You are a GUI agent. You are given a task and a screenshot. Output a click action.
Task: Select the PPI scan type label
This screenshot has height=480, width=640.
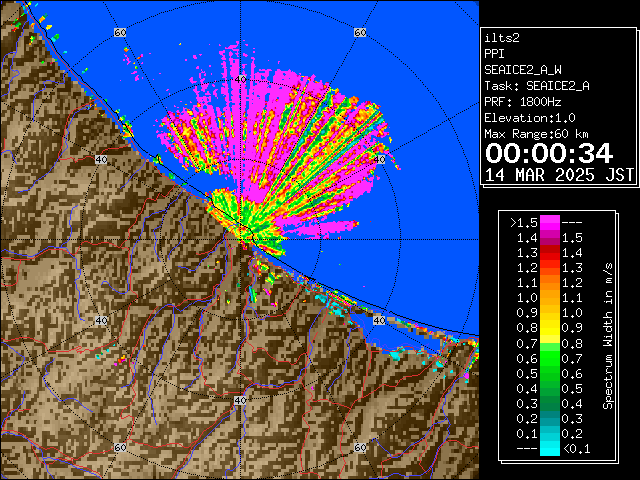494,54
